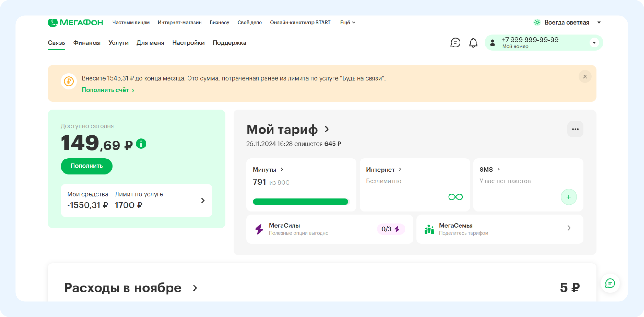Click the ruble coin icon in banner
This screenshot has height=317, width=644.
pos(69,81)
